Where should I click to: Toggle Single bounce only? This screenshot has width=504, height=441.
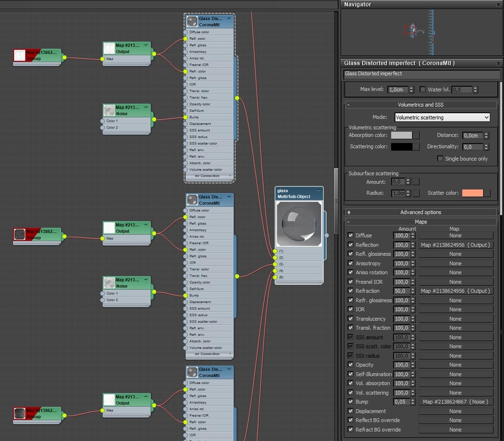click(440, 158)
